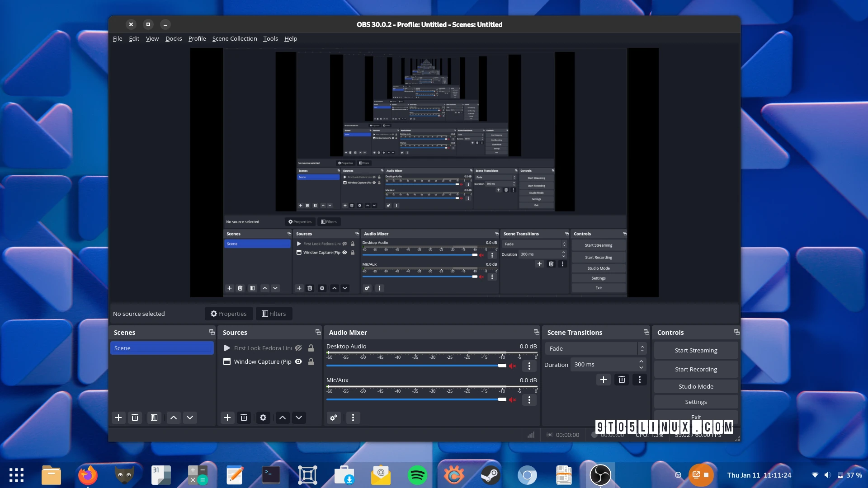Open terminal from the dock
This screenshot has height=488, width=868.
click(x=271, y=475)
